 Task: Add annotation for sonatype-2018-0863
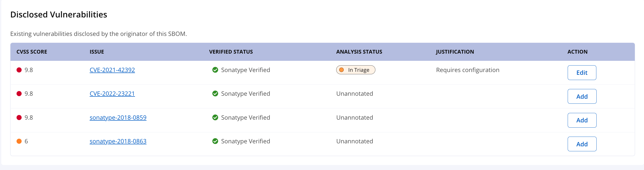pyautogui.click(x=581, y=144)
